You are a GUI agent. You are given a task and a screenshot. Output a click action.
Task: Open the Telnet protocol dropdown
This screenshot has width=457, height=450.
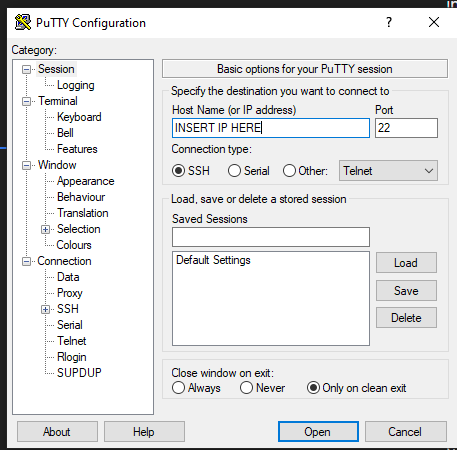[x=388, y=171]
